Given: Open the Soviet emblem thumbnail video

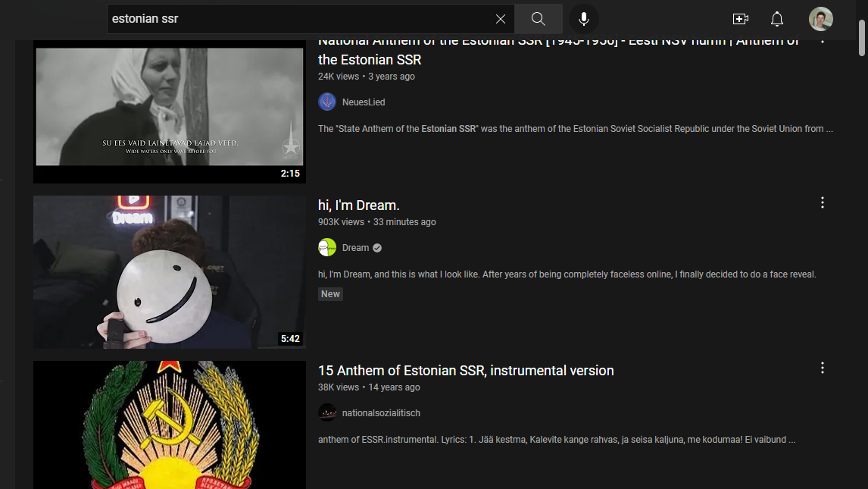Looking at the screenshot, I should pos(169,425).
